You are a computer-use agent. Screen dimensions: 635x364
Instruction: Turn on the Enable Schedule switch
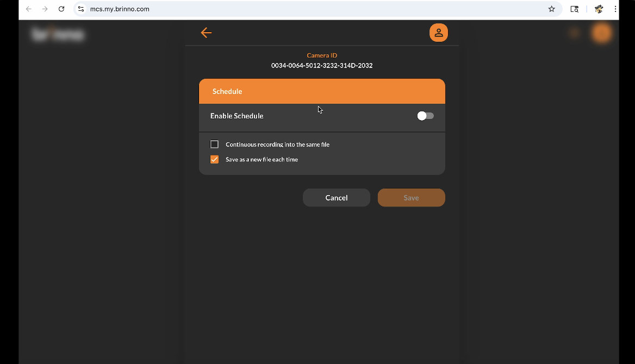425,116
